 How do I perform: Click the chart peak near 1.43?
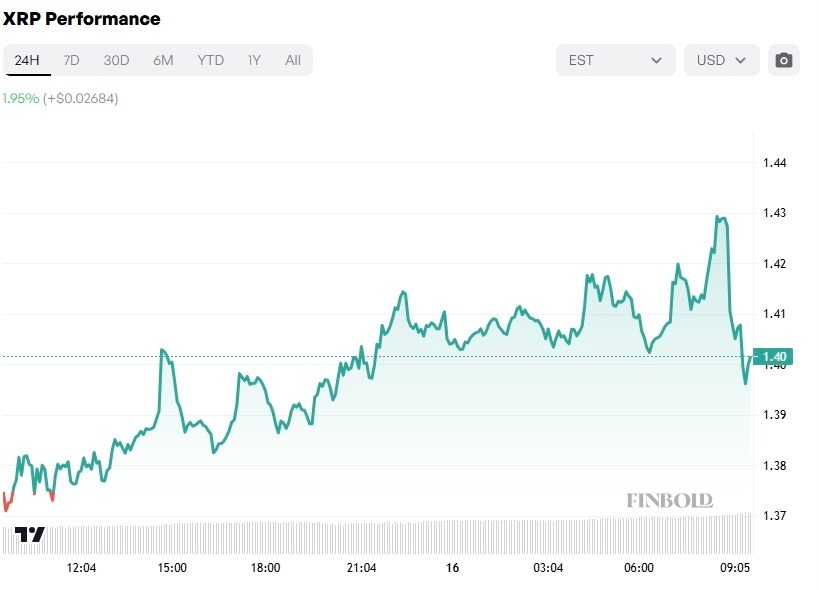[x=718, y=214]
